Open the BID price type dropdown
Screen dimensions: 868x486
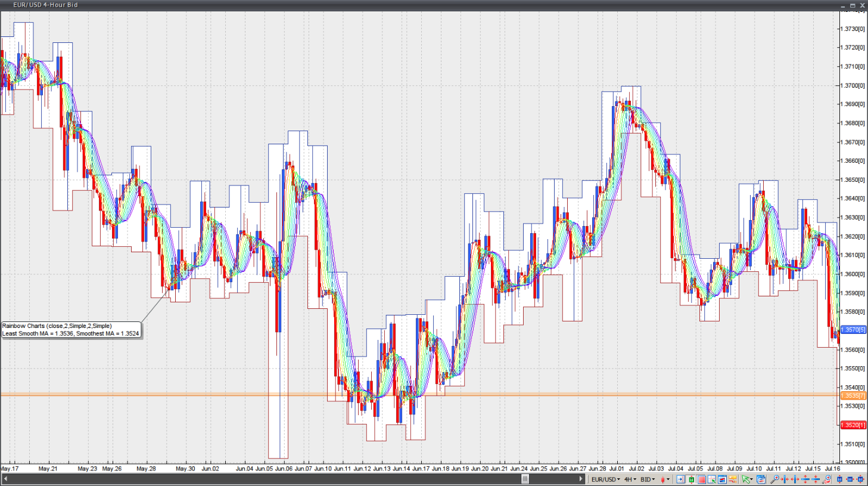(647, 479)
